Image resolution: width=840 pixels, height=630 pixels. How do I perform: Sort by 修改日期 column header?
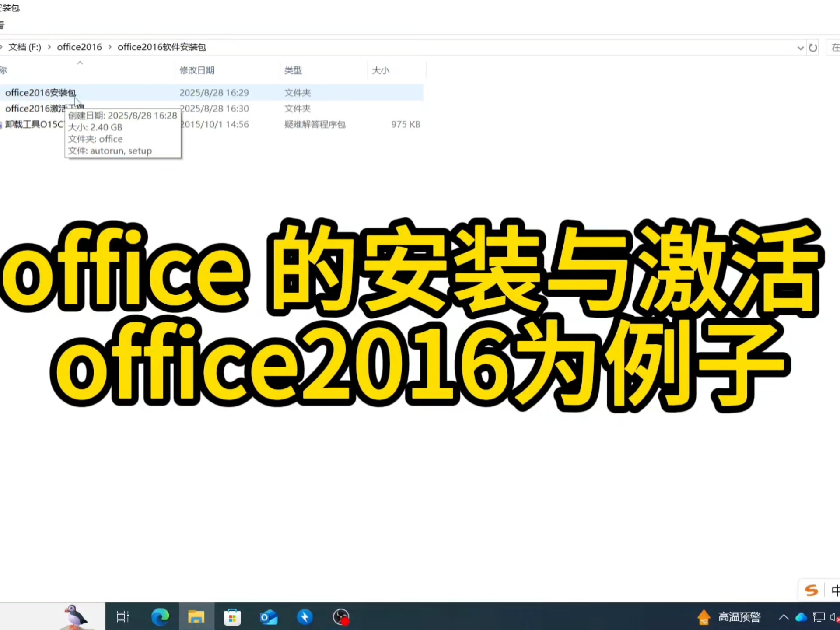(x=197, y=70)
